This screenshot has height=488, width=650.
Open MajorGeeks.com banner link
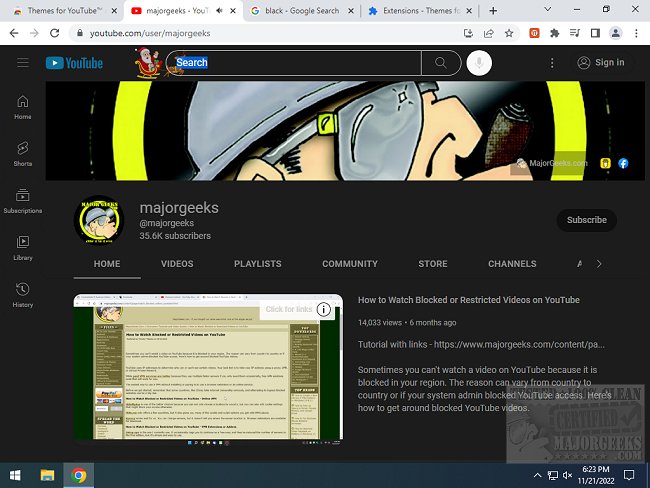pos(552,163)
